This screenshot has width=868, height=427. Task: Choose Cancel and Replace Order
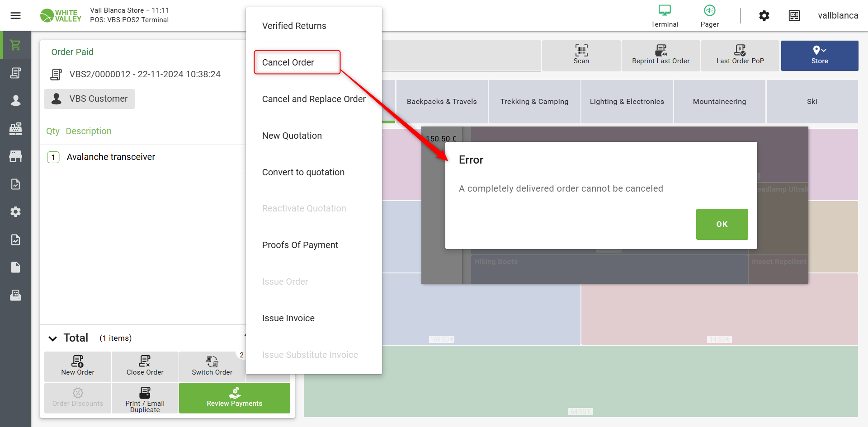tap(314, 99)
